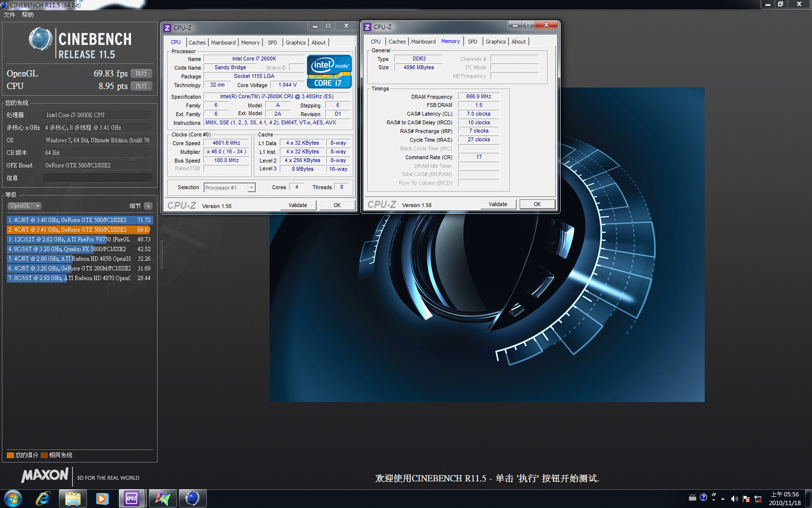
Task: Switch to Mainboard tab in left CPU-Z
Action: pos(223,43)
